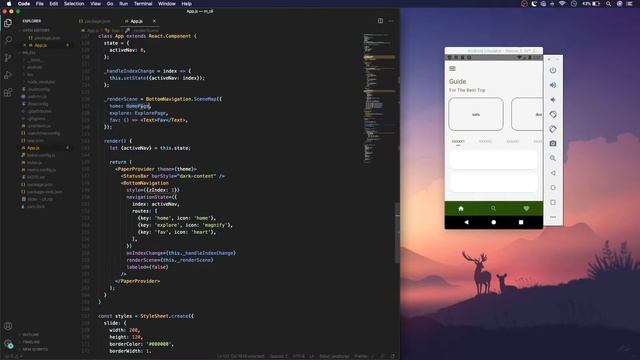The image size is (640, 360).
Task: Collapse the Open Editors section
Action: [36, 30]
